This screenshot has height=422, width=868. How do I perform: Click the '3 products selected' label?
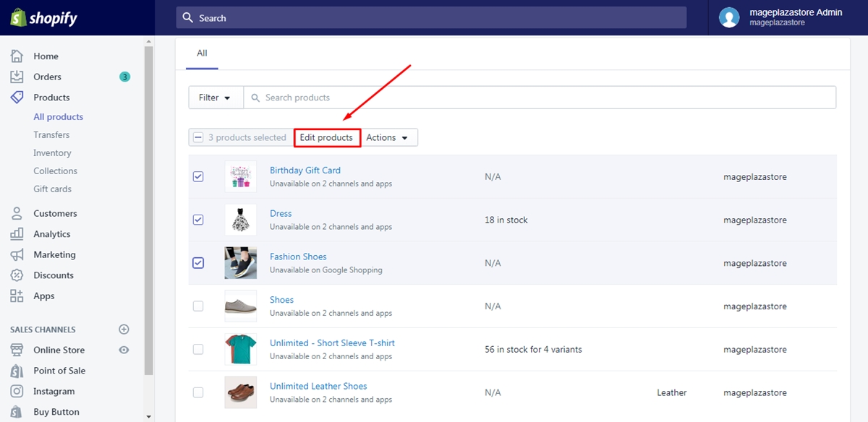coord(247,137)
